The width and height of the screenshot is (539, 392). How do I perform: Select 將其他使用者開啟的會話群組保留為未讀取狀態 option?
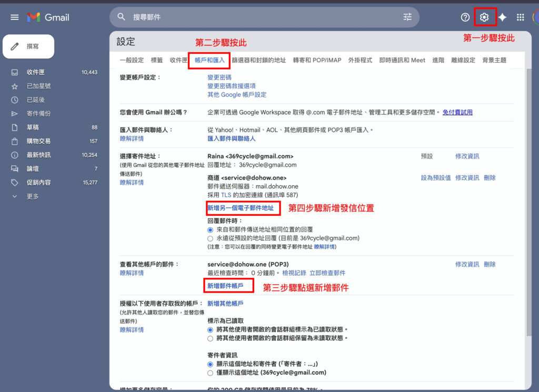(211, 338)
